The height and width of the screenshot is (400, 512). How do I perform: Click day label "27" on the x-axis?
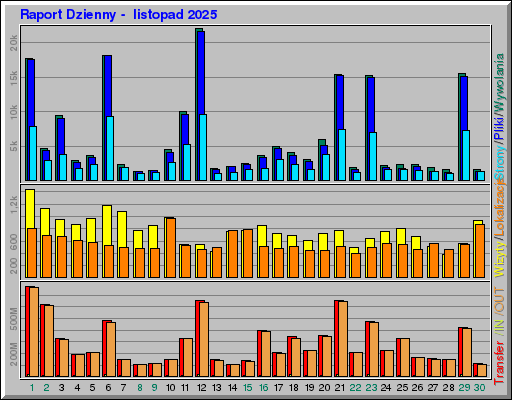[433, 388]
